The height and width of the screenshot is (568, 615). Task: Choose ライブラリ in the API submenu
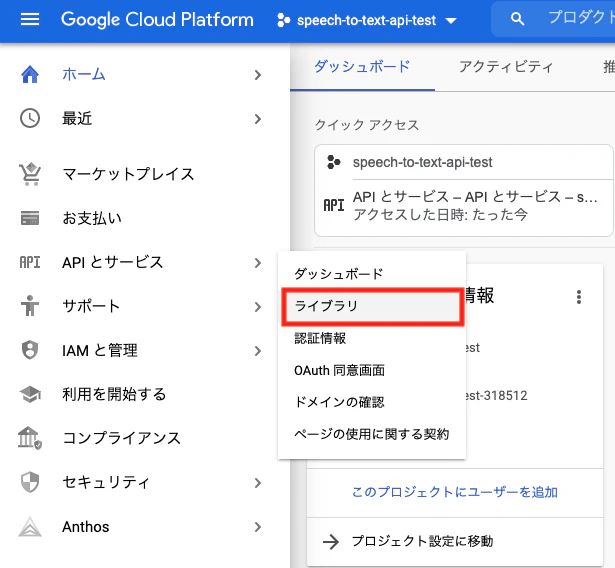(x=373, y=306)
